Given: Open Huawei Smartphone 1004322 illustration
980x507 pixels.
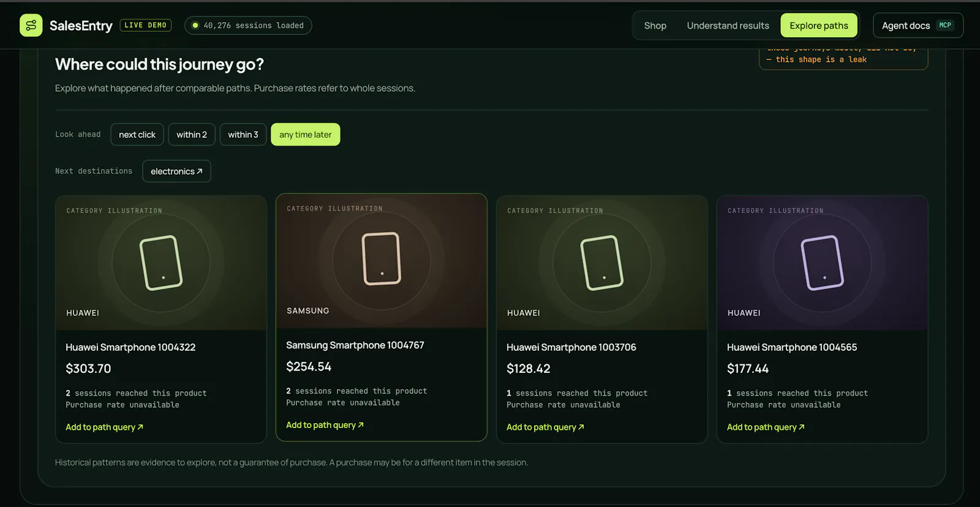Looking at the screenshot, I should click(x=161, y=263).
